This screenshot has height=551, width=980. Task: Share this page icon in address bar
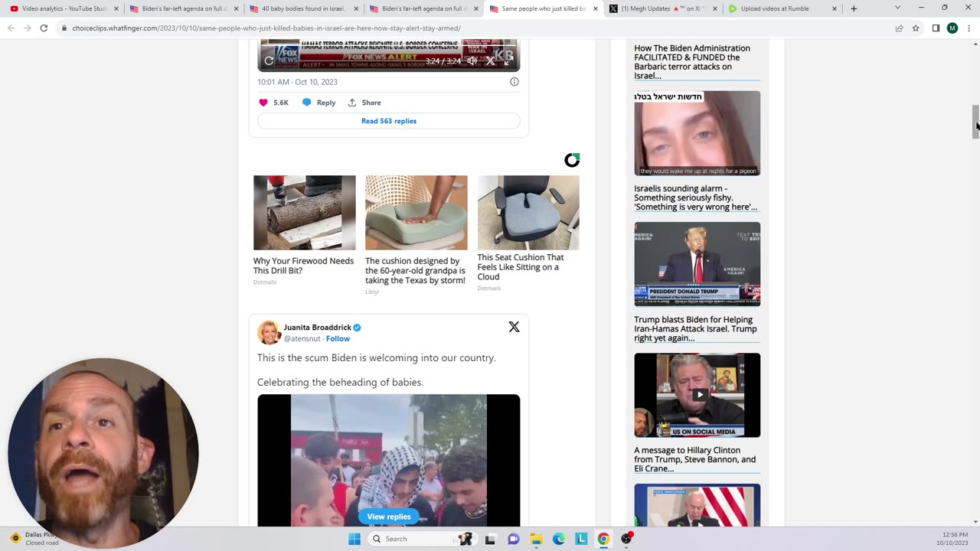pos(899,28)
